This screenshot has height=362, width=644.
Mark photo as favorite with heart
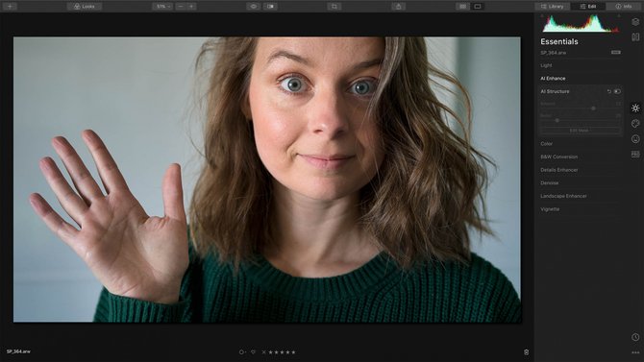point(253,352)
